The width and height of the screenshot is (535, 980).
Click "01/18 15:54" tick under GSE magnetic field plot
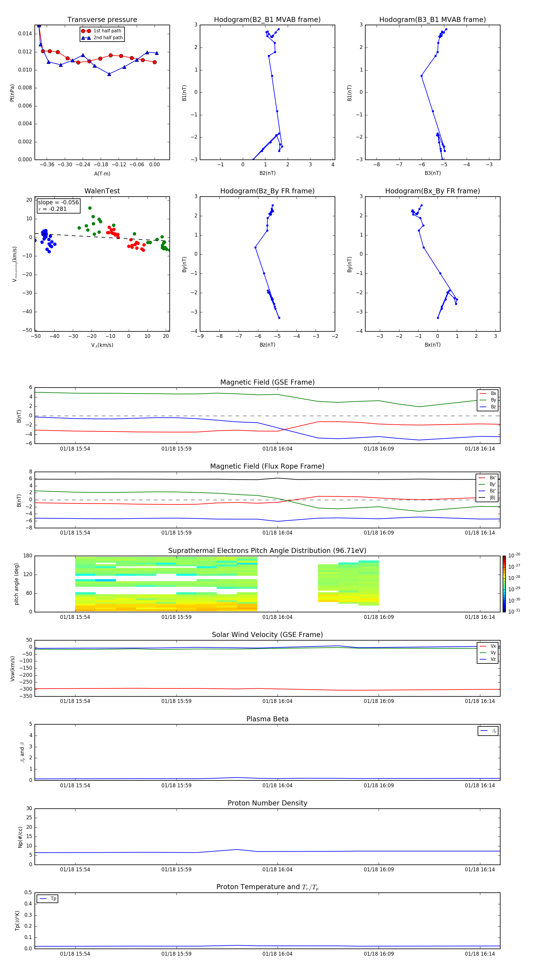click(75, 449)
